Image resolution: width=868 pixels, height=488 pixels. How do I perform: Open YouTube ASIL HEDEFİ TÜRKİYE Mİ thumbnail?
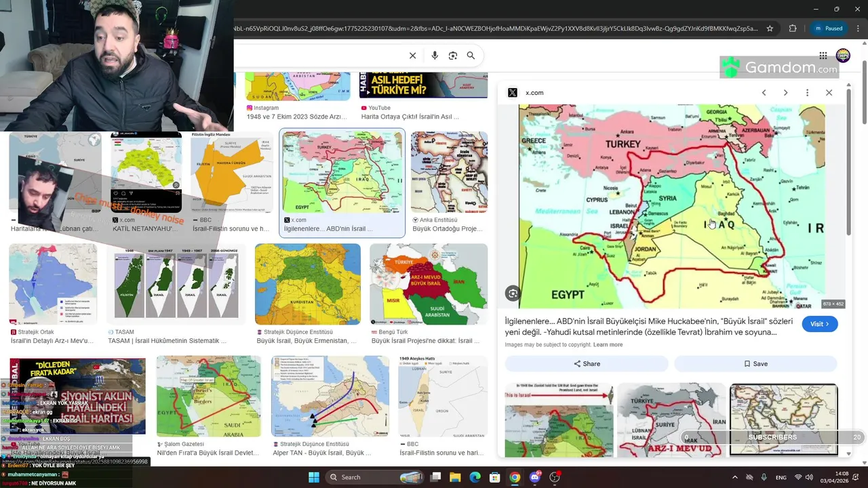(x=423, y=85)
